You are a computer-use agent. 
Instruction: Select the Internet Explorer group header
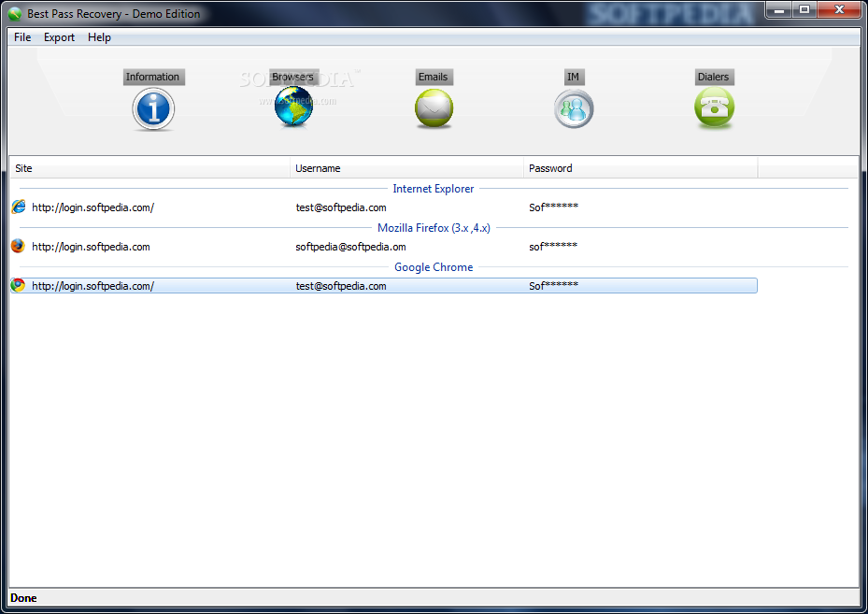pyautogui.click(x=434, y=189)
